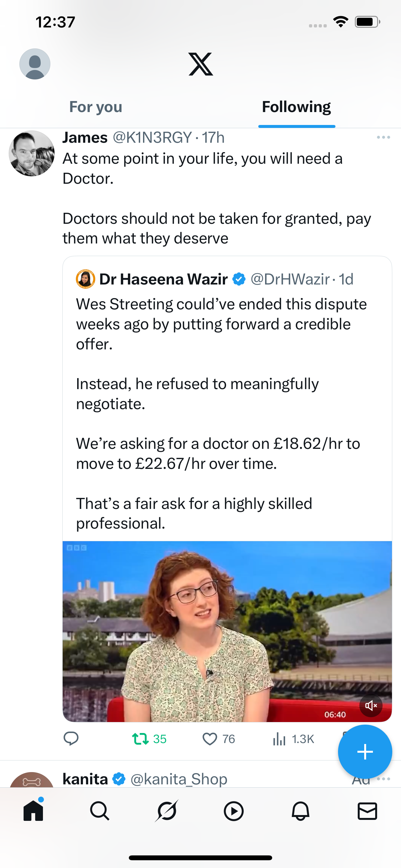Open more options on James's post
The width and height of the screenshot is (401, 868).
coord(383,138)
